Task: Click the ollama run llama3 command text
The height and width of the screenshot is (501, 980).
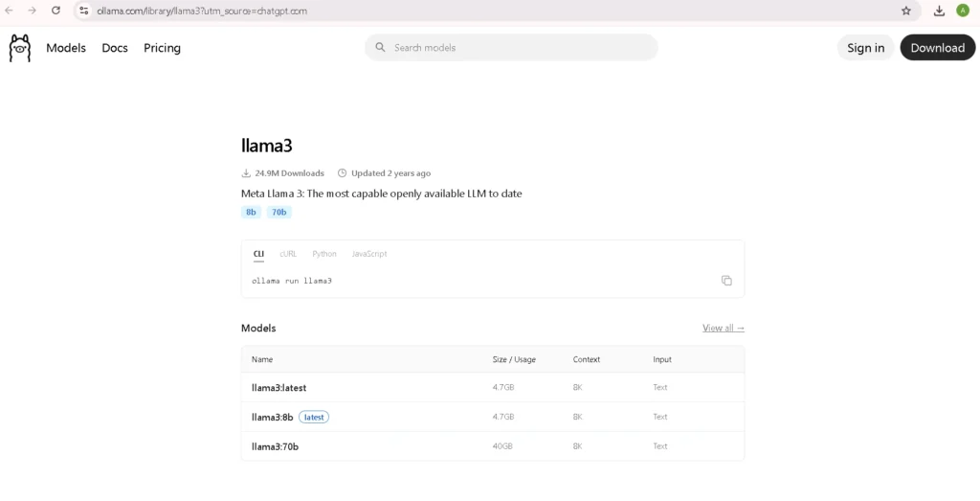Action: 292,281
